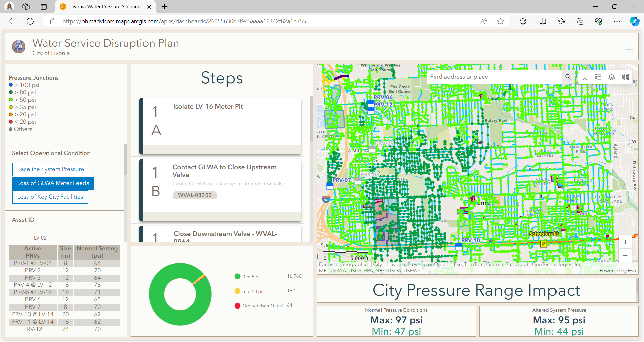
Task: Open the dashboard hamburger menu
Action: tap(629, 47)
